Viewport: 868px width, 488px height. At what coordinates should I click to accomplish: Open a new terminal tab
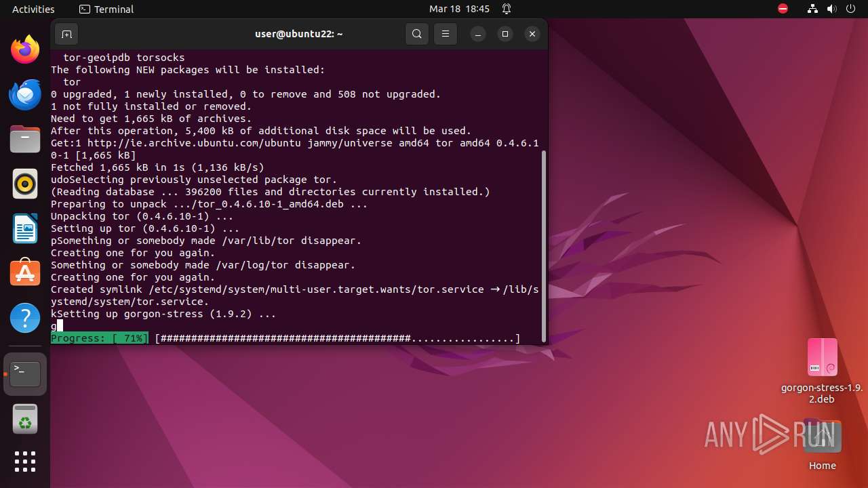[x=66, y=34]
